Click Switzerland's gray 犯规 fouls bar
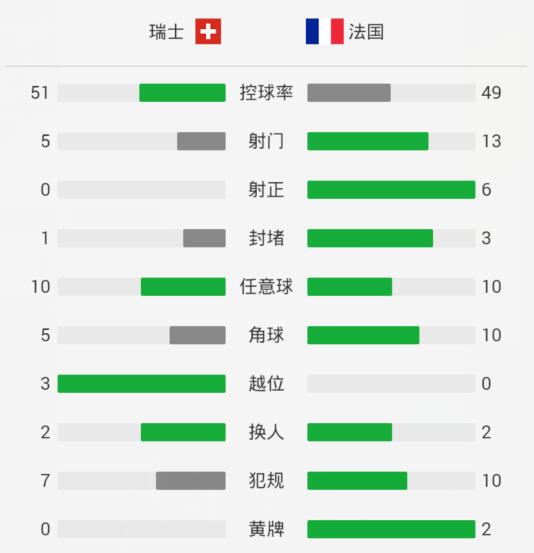 [x=191, y=481]
